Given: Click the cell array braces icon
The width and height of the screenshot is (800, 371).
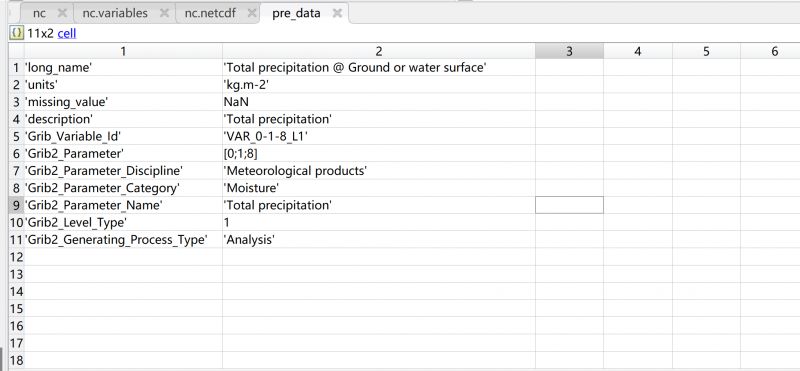Looking at the screenshot, I should [17, 33].
